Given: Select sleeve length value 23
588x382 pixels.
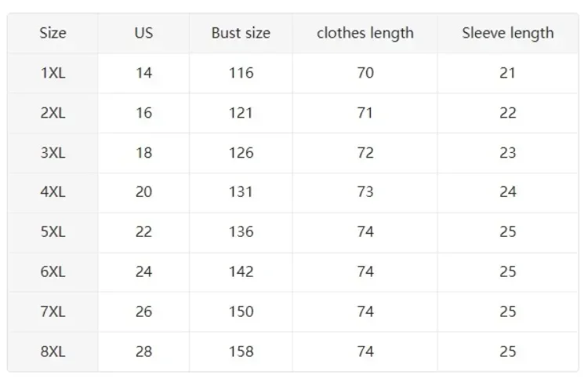Looking at the screenshot, I should (x=508, y=153).
